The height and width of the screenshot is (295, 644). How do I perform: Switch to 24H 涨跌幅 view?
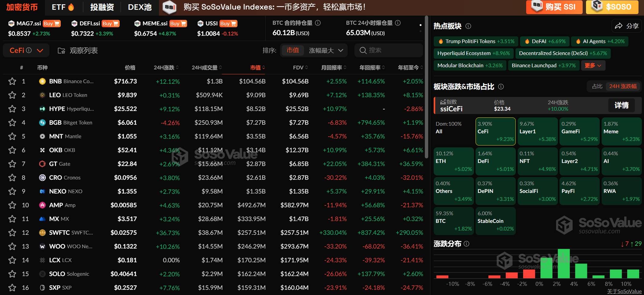pos(623,87)
